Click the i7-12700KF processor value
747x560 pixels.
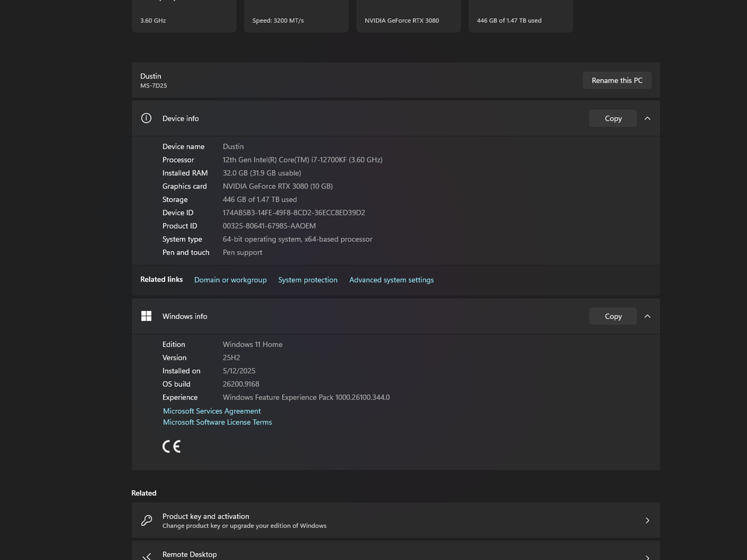pyautogui.click(x=303, y=160)
